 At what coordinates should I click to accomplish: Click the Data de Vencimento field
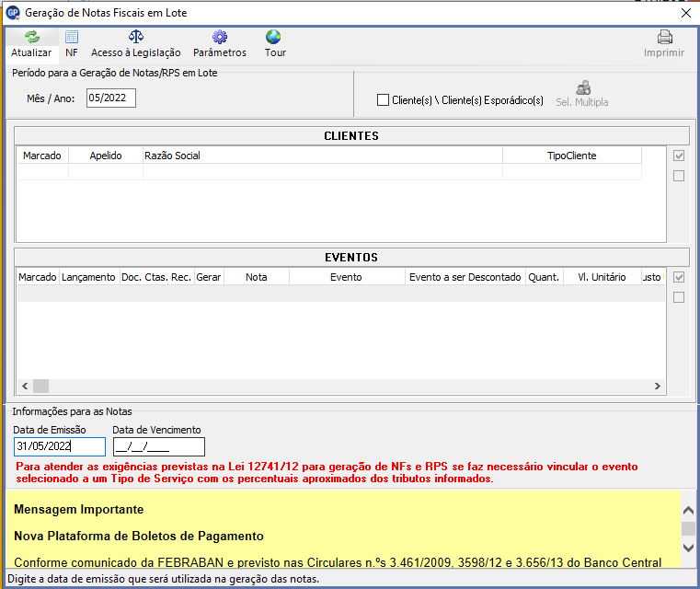pyautogui.click(x=158, y=447)
